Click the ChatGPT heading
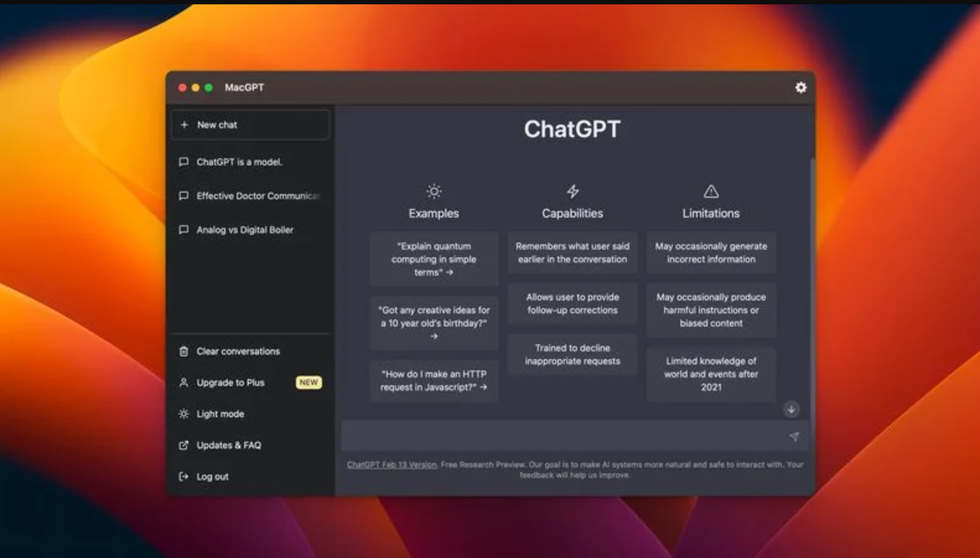This screenshot has height=558, width=980. [x=572, y=129]
